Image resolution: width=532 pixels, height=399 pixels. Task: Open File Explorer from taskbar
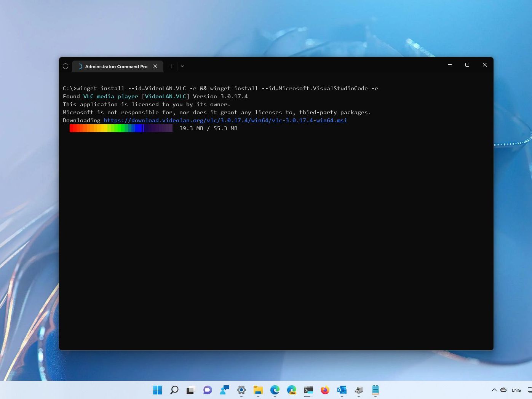pyautogui.click(x=258, y=390)
